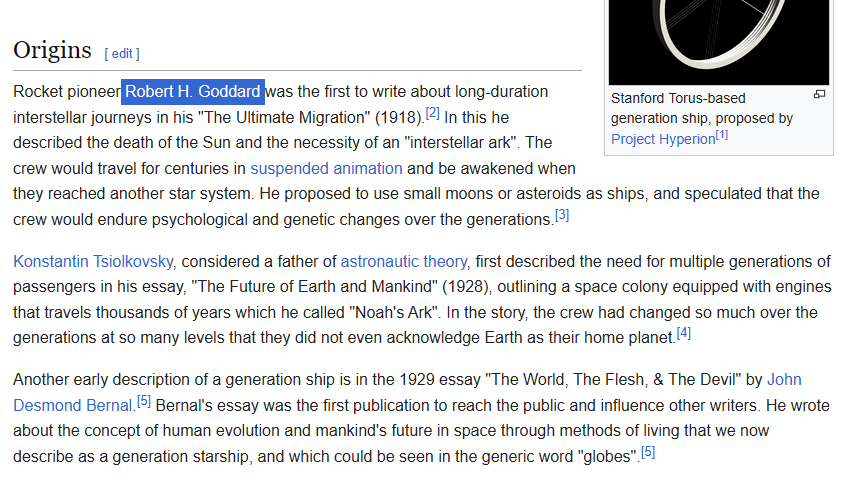
Task: Open the Robert H. Goddard link
Action: [x=193, y=91]
